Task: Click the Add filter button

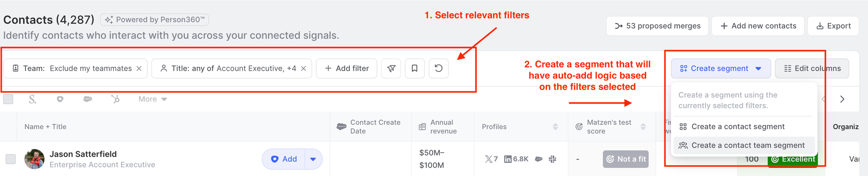Action: click(346, 69)
